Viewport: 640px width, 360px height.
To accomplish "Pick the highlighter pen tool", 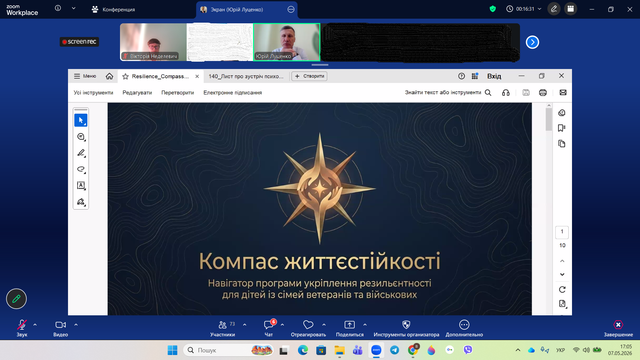I will (x=81, y=153).
